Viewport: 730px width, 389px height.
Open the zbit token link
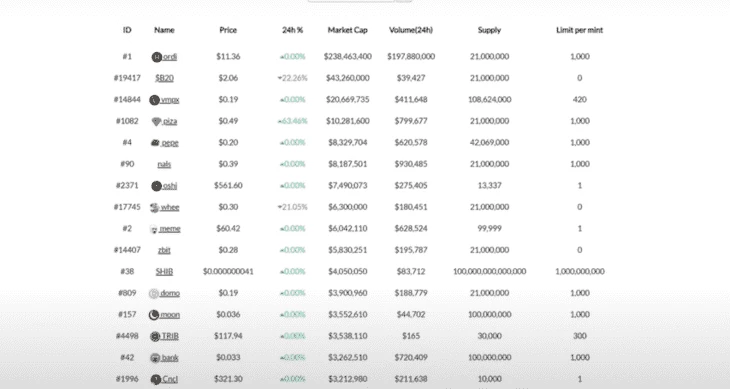click(164, 250)
